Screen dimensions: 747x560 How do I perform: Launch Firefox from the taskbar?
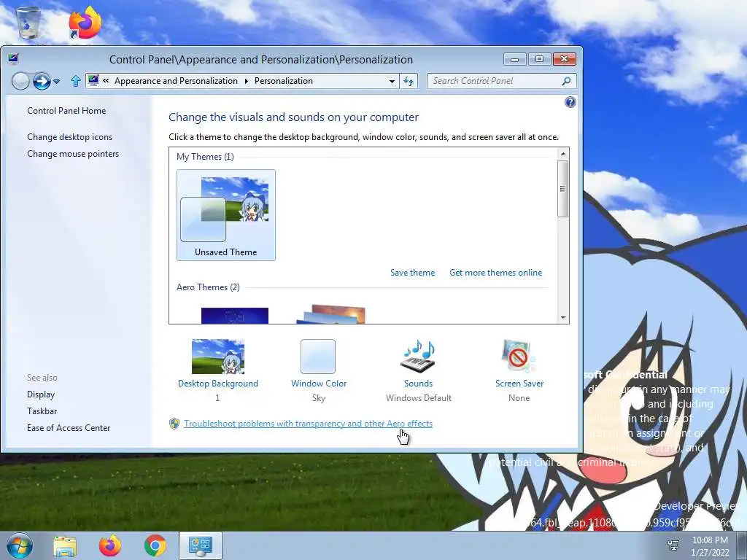click(x=110, y=545)
